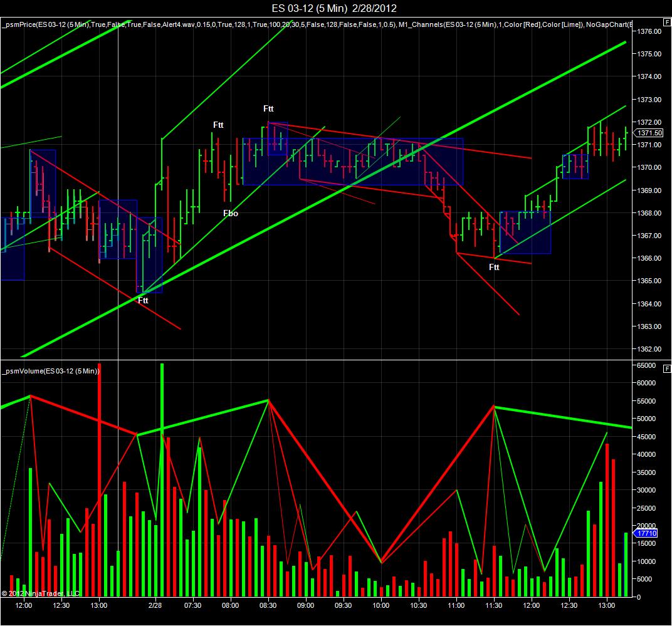The height and width of the screenshot is (626, 672).
Task: Click the 08:30 time axis label
Action: [x=268, y=605]
